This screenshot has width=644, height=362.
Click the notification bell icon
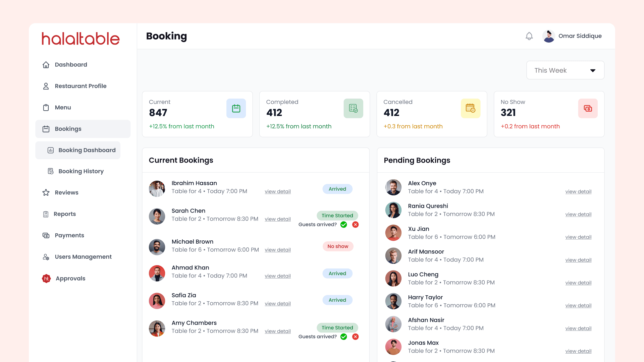(x=529, y=36)
